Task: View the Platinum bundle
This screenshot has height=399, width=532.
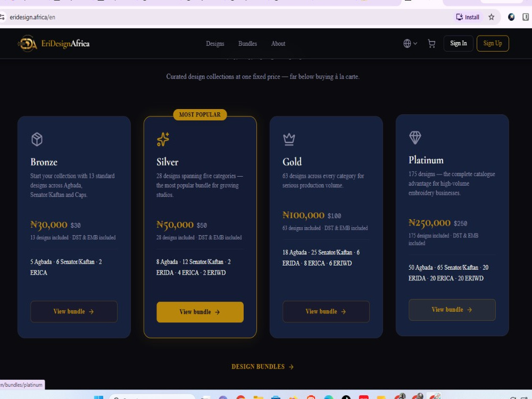Action: click(x=452, y=310)
